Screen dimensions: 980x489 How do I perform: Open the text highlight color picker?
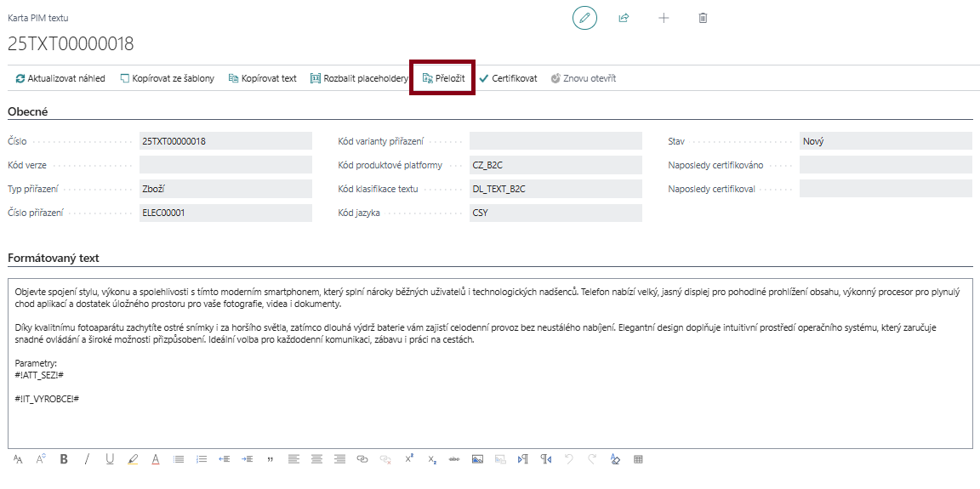(x=133, y=459)
